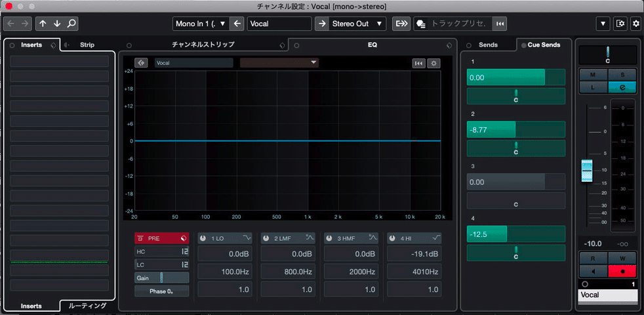Enable Write automation W button
The image size is (644, 315).
[x=622, y=259]
